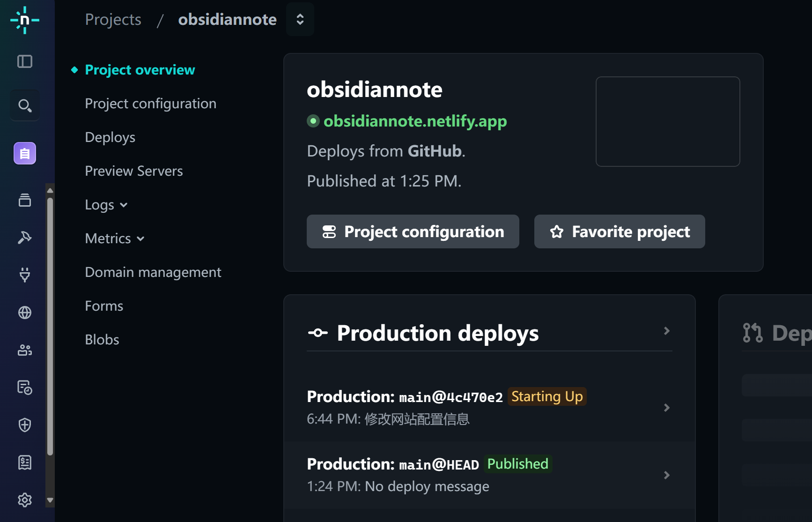Open main@HEAD deploy via its chevron
The width and height of the screenshot is (812, 522).
[667, 475]
